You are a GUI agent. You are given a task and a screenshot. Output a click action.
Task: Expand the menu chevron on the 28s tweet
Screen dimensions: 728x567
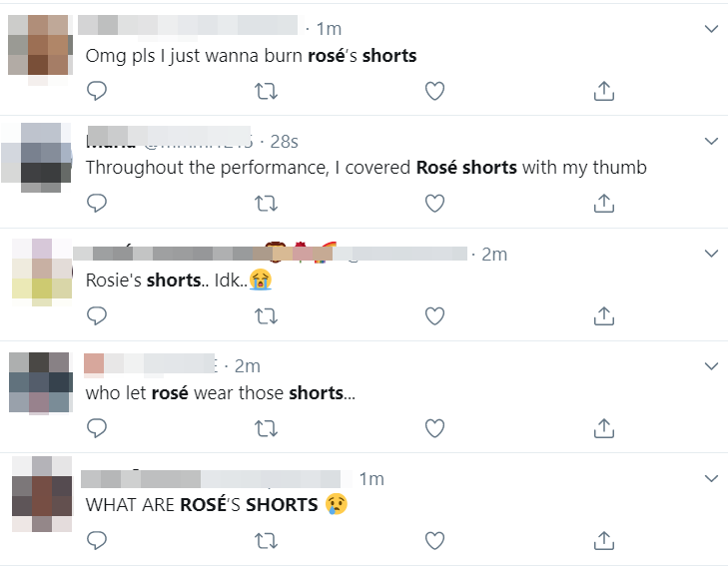(711, 141)
